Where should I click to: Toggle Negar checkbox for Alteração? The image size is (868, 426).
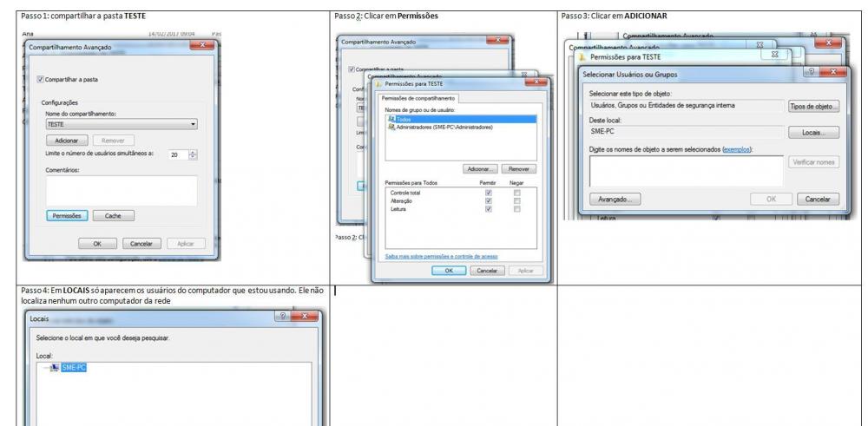click(518, 200)
